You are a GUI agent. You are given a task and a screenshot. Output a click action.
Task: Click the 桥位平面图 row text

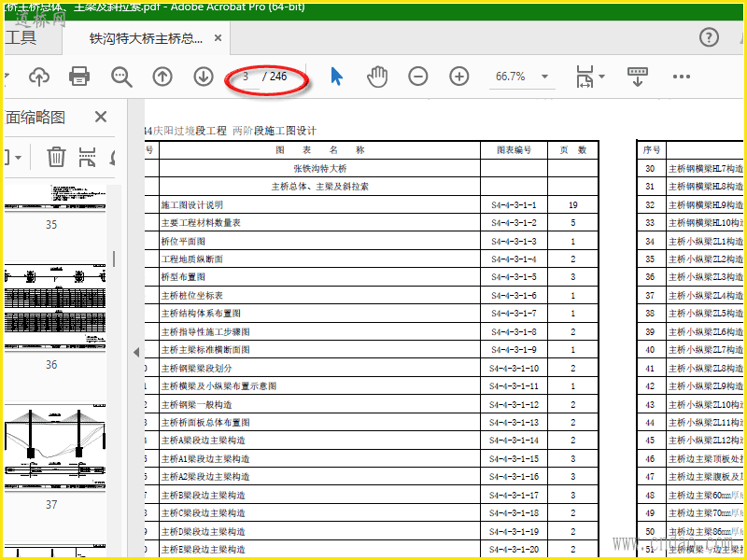pyautogui.click(x=183, y=241)
